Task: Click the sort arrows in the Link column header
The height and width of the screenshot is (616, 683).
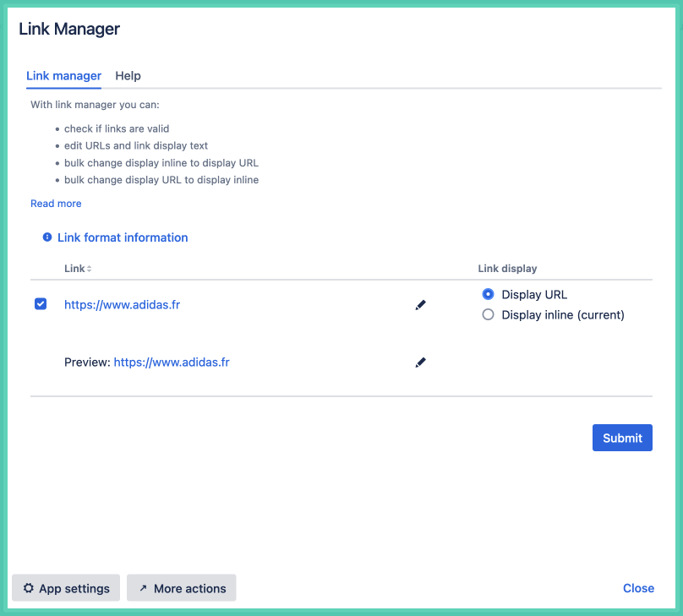Action: [x=90, y=269]
